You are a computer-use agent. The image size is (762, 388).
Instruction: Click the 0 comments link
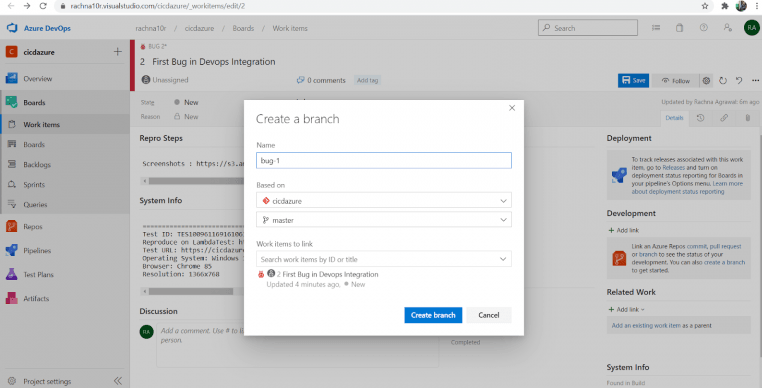pos(321,80)
